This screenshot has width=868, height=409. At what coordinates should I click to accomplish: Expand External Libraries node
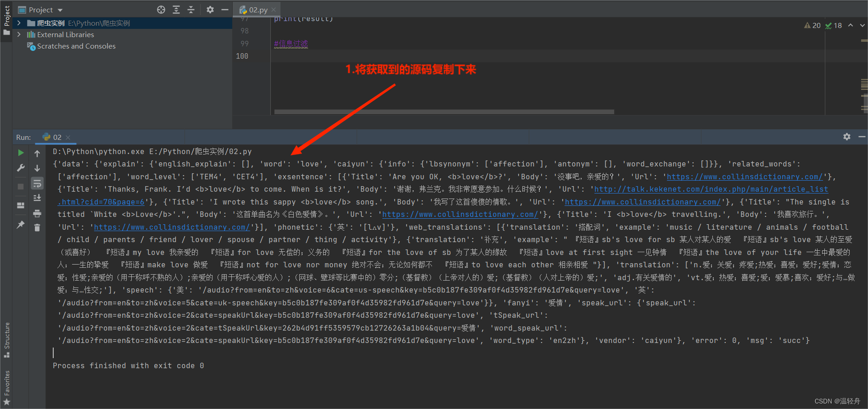tap(19, 34)
